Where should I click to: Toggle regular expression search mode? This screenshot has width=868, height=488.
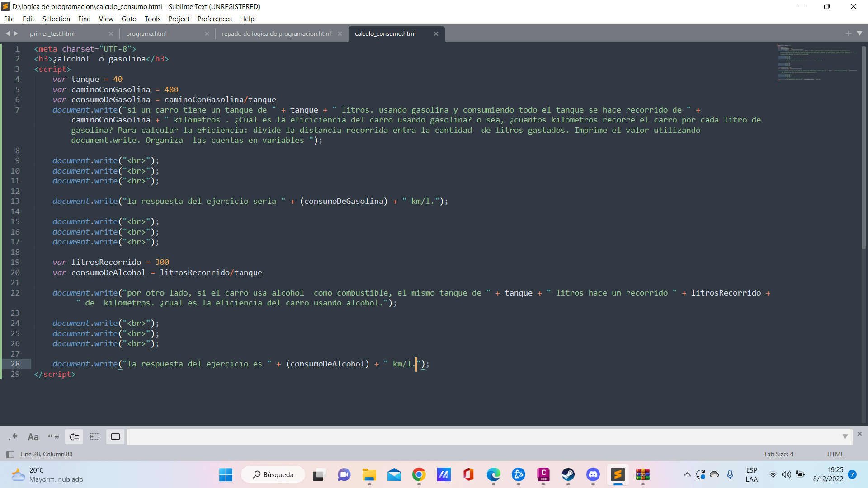(x=13, y=436)
